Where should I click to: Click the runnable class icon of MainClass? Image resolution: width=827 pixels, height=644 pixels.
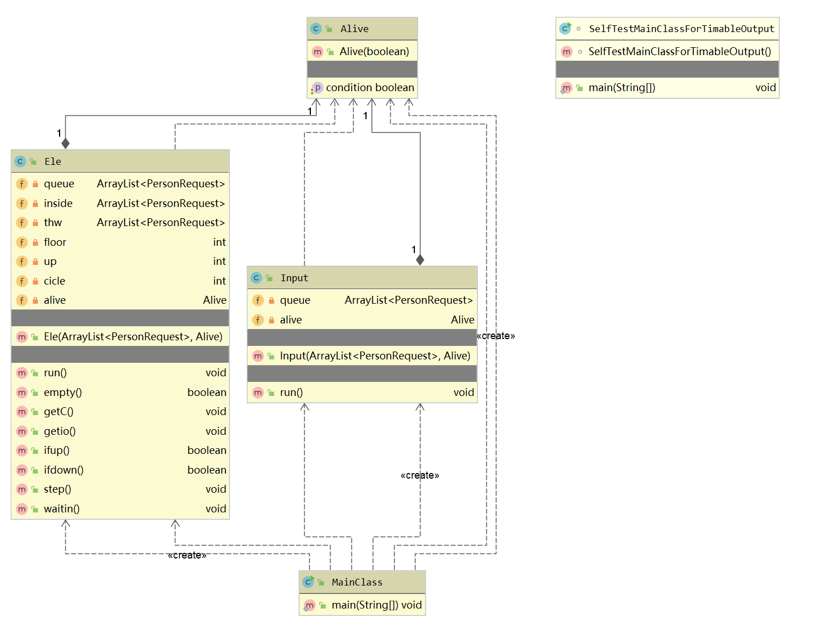pyautogui.click(x=308, y=582)
